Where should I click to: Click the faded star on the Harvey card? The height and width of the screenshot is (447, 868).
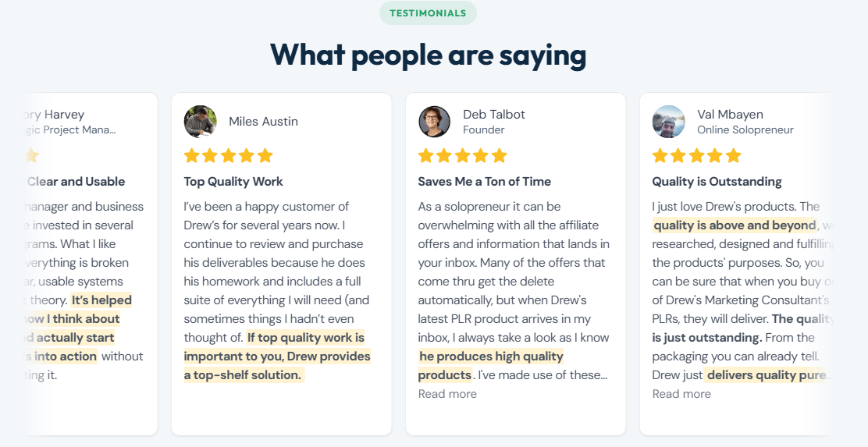click(31, 155)
